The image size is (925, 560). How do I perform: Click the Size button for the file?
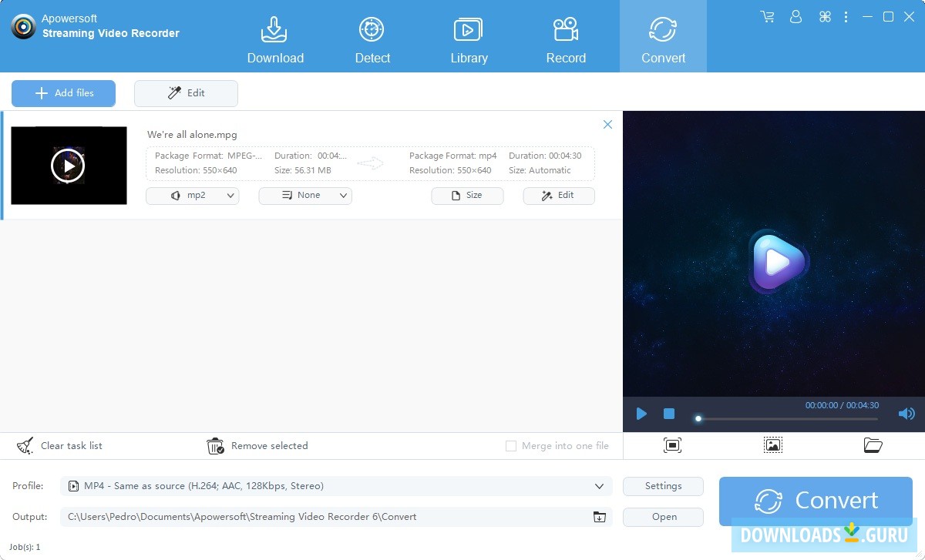[x=467, y=196]
